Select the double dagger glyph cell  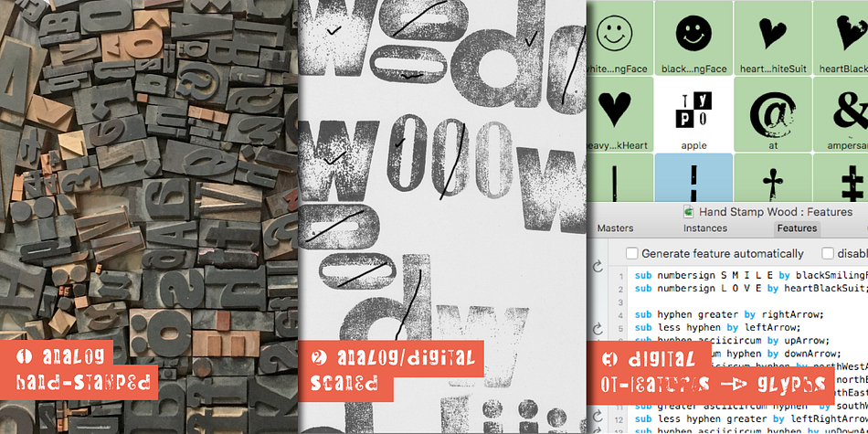841,177
